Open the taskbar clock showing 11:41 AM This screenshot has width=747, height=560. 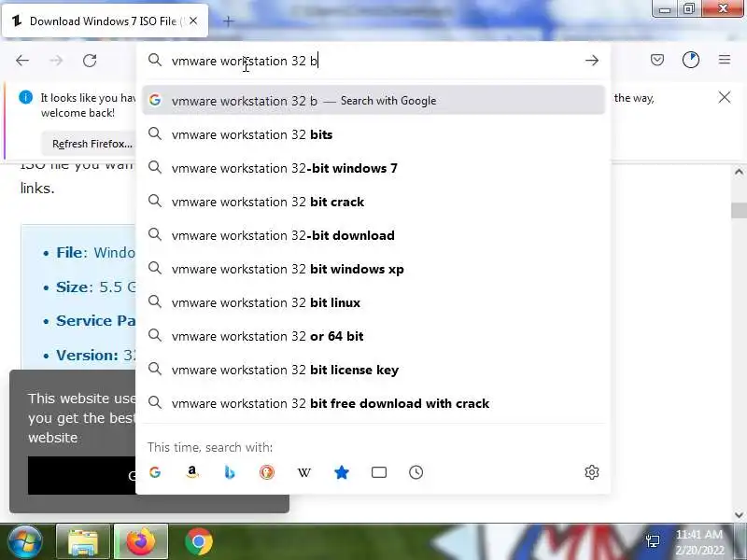699,542
